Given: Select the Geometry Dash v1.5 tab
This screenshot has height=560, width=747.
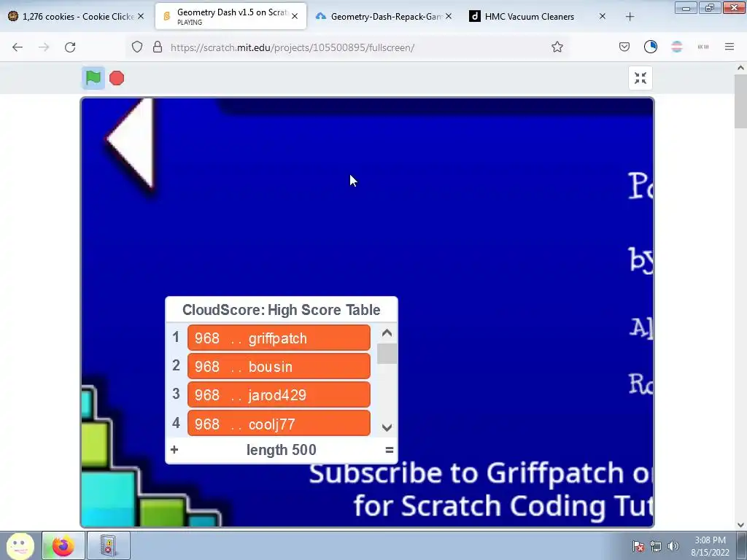Looking at the screenshot, I should pyautogui.click(x=231, y=16).
